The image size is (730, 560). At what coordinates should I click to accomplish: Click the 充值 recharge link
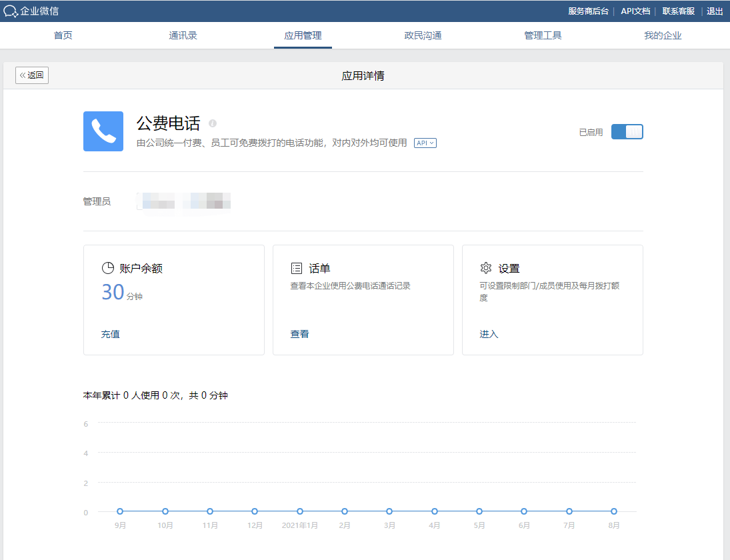tap(111, 334)
